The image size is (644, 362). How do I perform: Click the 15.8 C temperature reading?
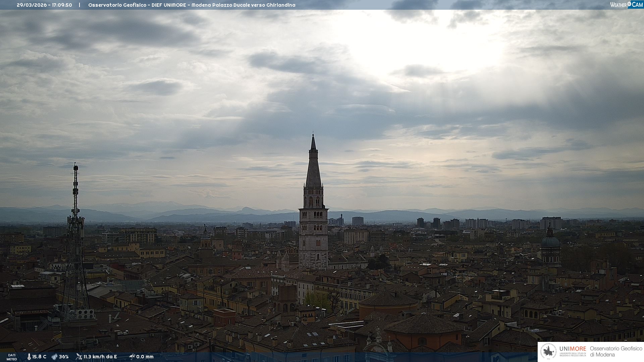click(39, 357)
